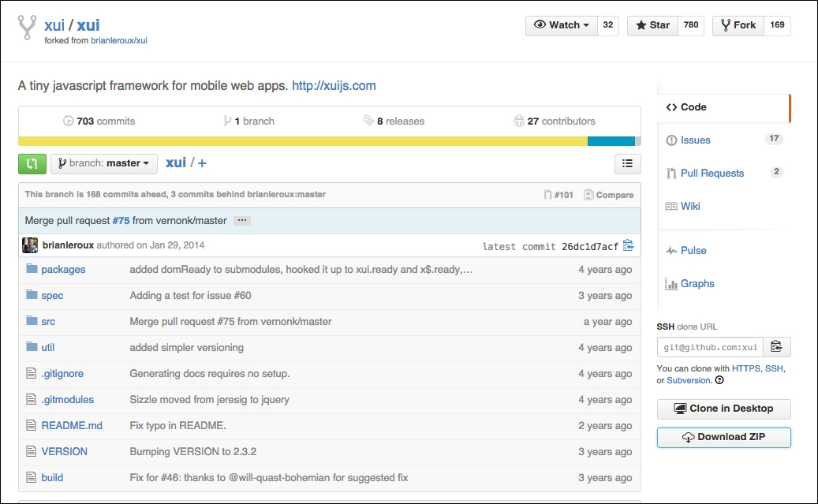Viewport: 818px width, 504px height.
Task: Open the Watch dropdown menu
Action: 562,25
